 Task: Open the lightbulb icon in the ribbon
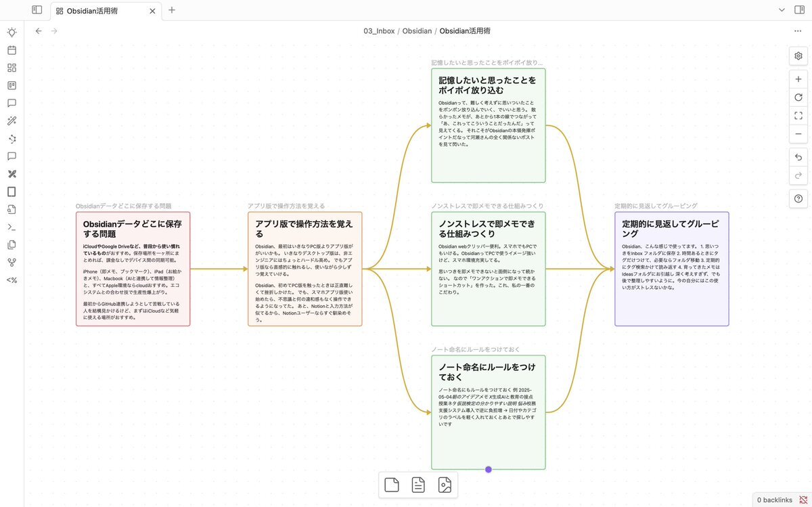[x=12, y=32]
